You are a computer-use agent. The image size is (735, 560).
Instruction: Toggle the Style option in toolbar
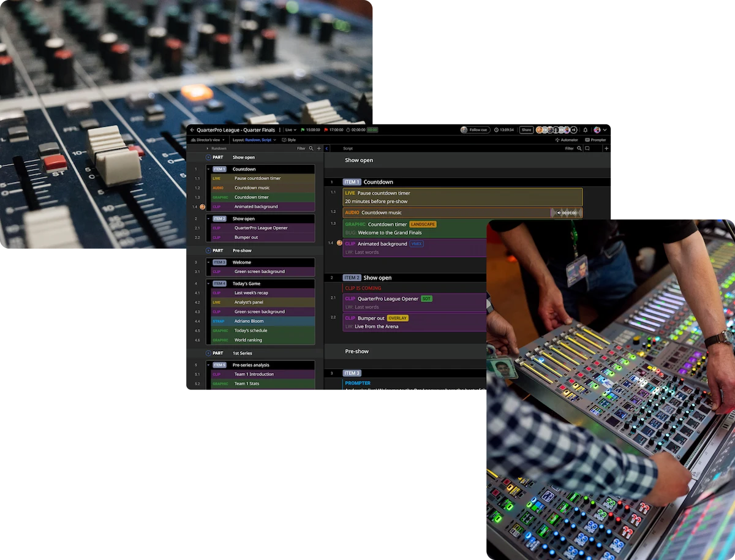(x=288, y=140)
